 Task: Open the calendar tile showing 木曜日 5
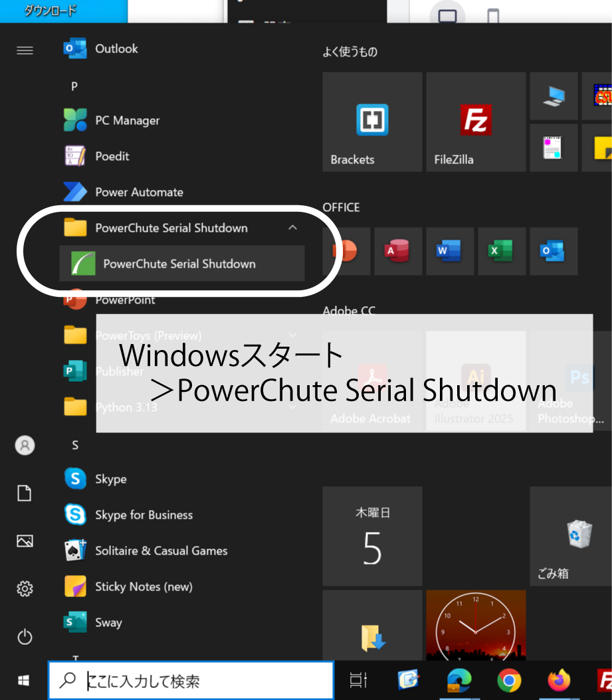tap(372, 536)
